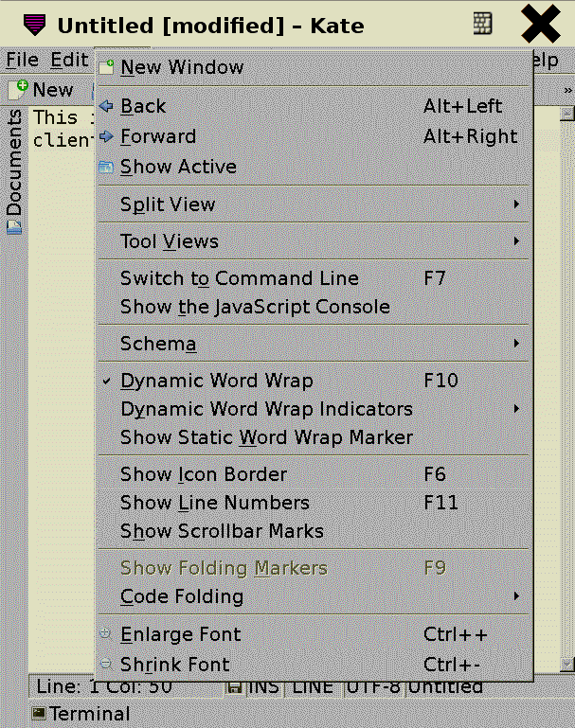The width and height of the screenshot is (575, 728).
Task: Open the File menu
Action: (22, 60)
